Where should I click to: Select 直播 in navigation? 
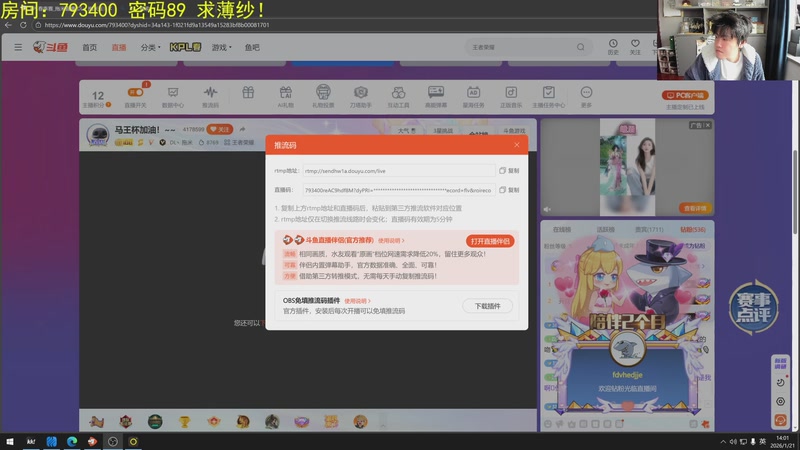[x=119, y=47]
